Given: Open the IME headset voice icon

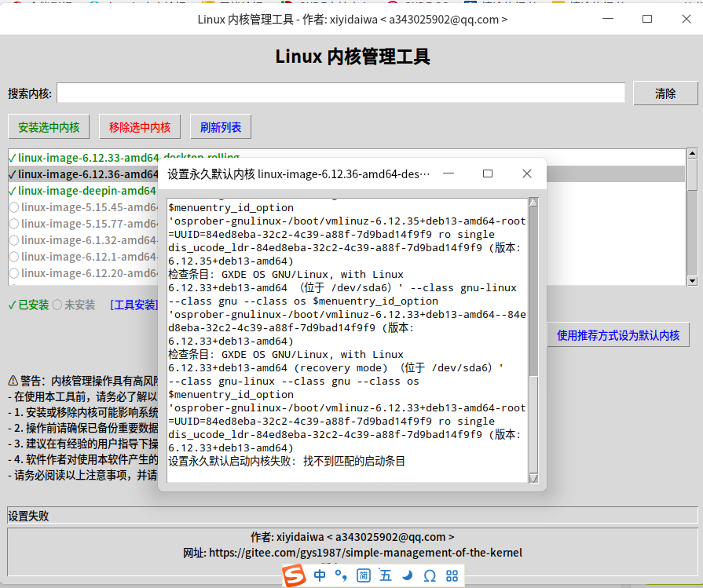Looking at the screenshot, I should pos(430,575).
